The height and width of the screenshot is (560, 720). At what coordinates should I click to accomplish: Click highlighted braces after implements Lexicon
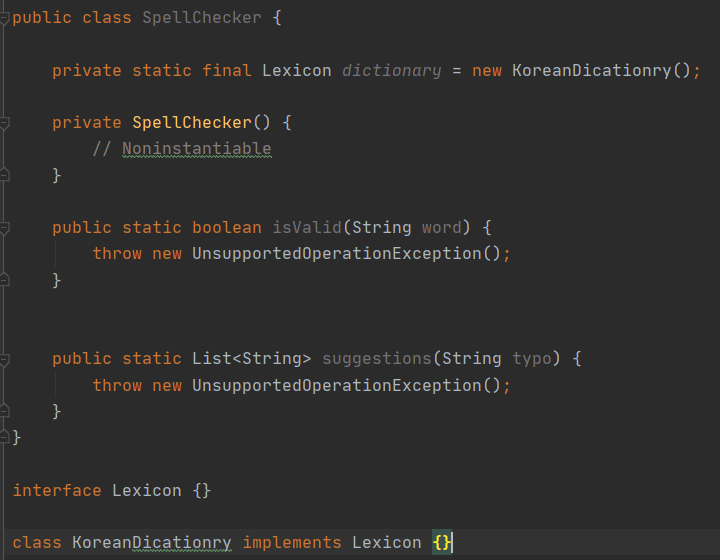coord(442,543)
